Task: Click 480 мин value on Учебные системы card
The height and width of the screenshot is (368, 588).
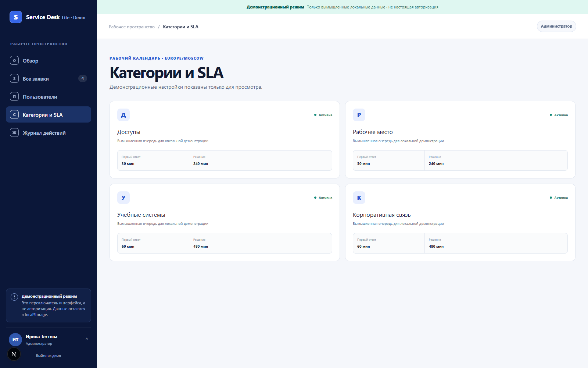Action: point(201,247)
